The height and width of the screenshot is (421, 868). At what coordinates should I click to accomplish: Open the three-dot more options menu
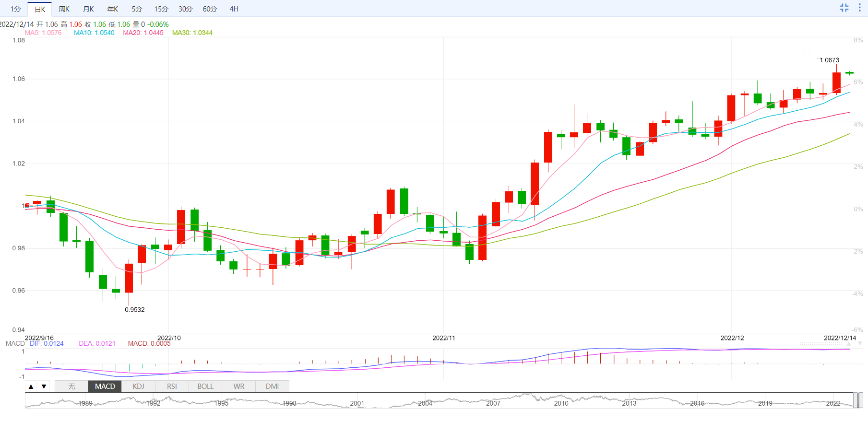pyautogui.click(x=859, y=8)
